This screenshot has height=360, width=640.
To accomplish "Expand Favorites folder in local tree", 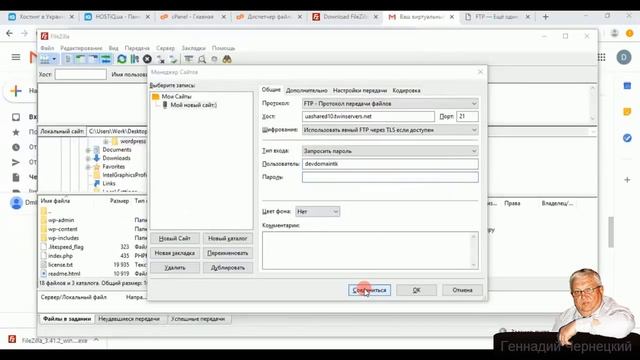I will [x=88, y=167].
